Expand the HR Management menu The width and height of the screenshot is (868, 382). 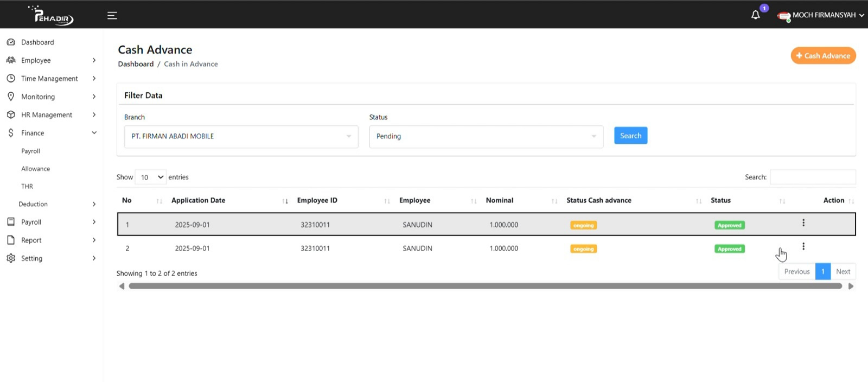(x=47, y=115)
